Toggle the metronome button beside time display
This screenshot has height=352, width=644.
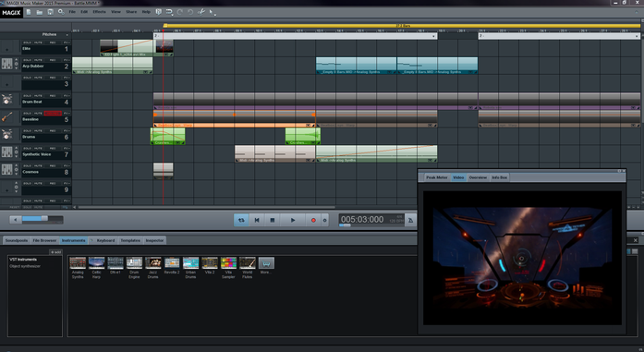pos(410,220)
